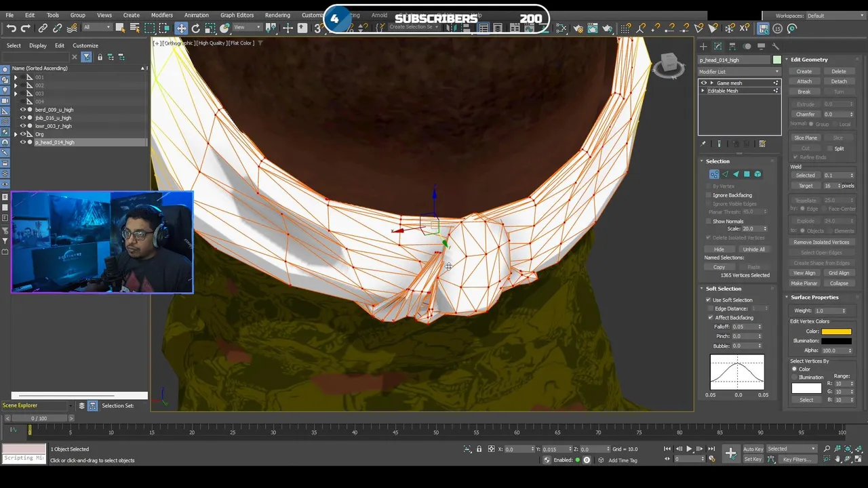The height and width of the screenshot is (488, 868).
Task: Select Vertex sub-object level icon
Action: 714,174
